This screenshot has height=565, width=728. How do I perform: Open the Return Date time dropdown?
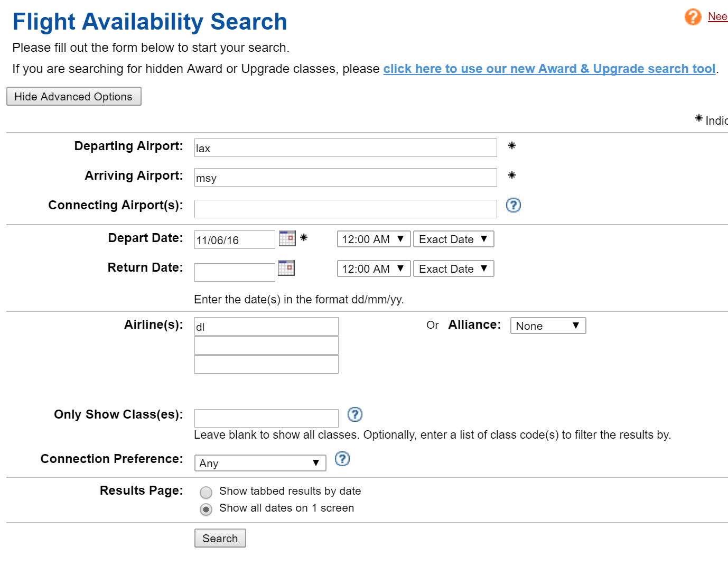373,269
